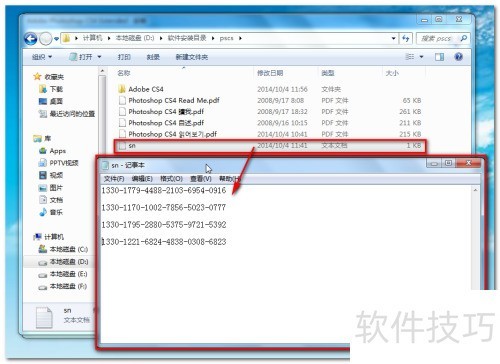This screenshot has width=500, height=364.
Task: Sort files by 大小 column header
Action: [392, 73]
